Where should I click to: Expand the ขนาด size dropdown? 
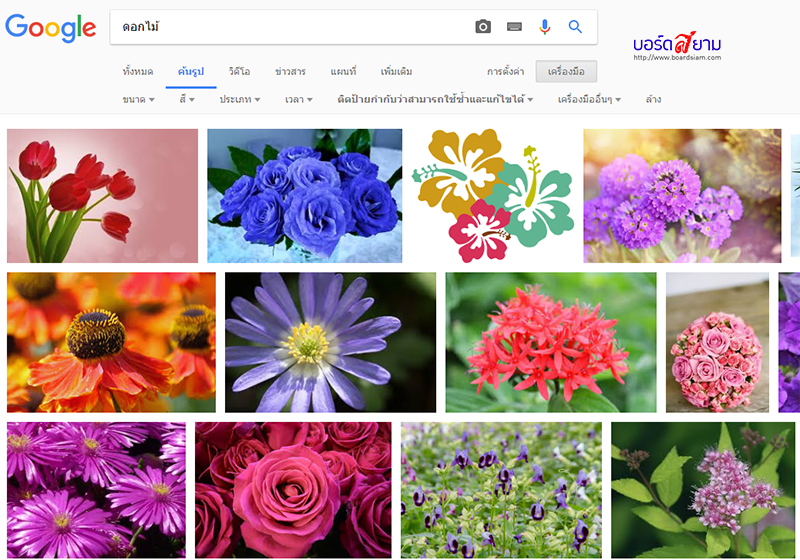click(138, 100)
